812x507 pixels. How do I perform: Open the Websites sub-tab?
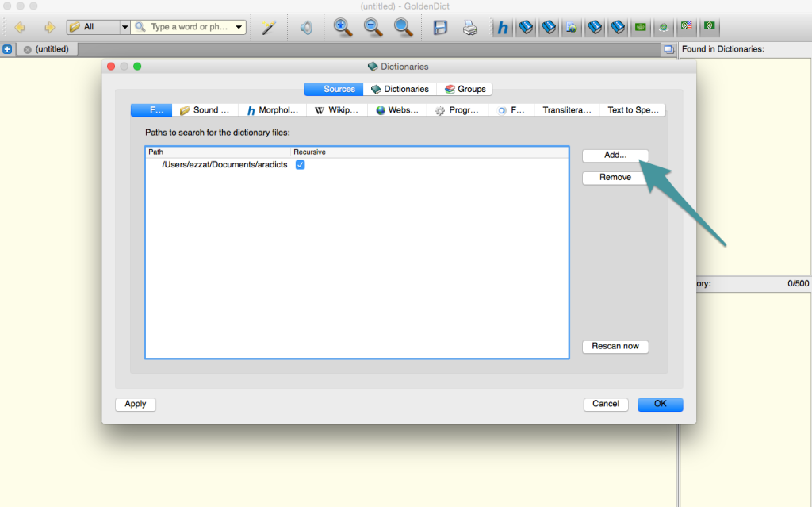397,110
